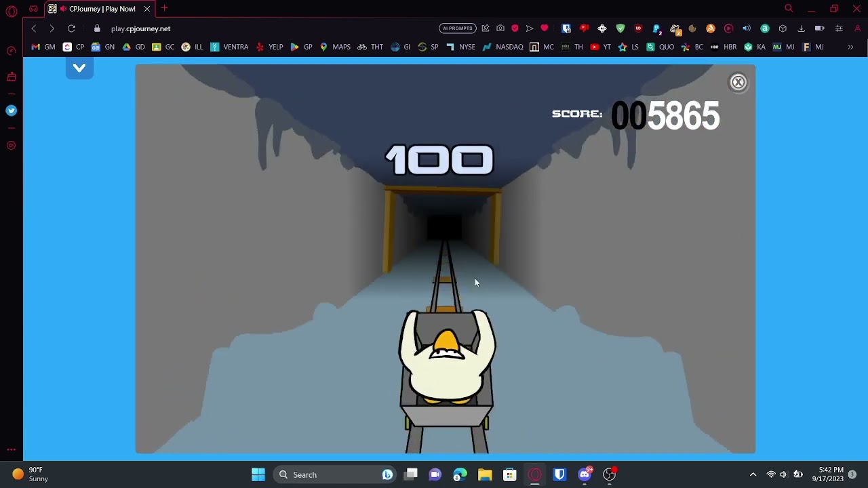Image resolution: width=868 pixels, height=488 pixels.
Task: Show more bookmarks with the double chevron
Action: 850,47
